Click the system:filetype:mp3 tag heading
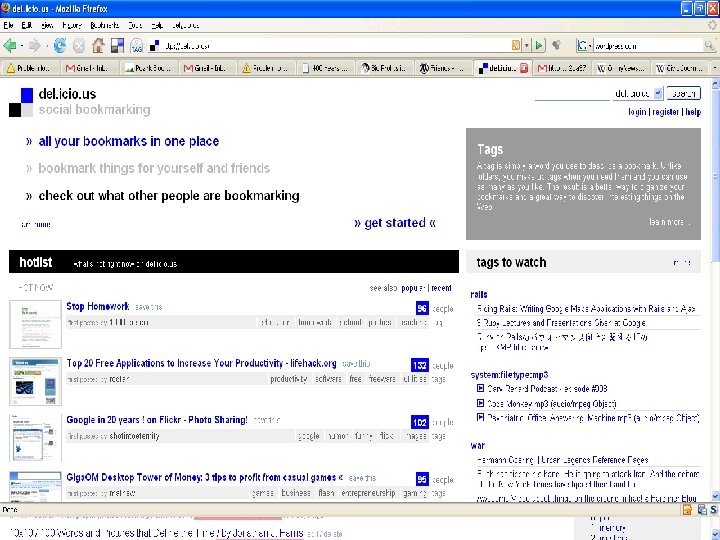This screenshot has height=540, width=720. click(x=509, y=375)
